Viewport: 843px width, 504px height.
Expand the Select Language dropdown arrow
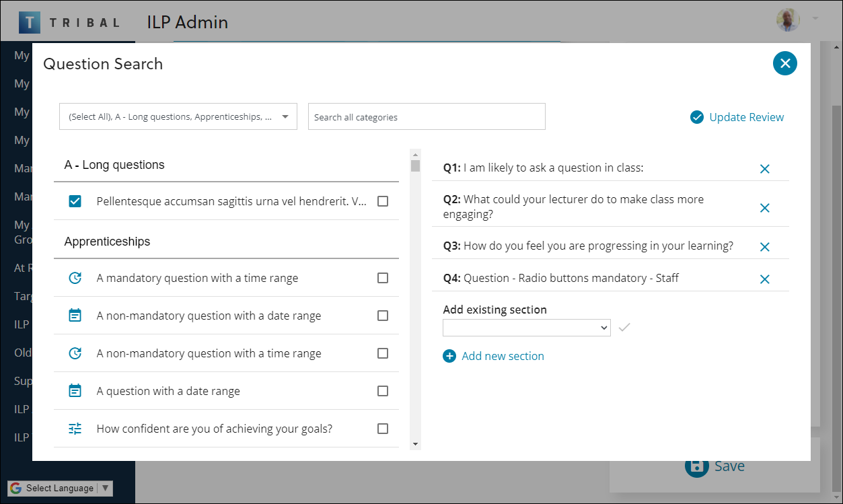105,488
